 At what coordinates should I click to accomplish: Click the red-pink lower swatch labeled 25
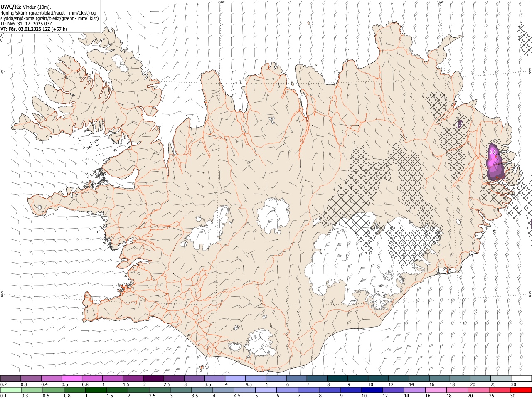point(499,390)
